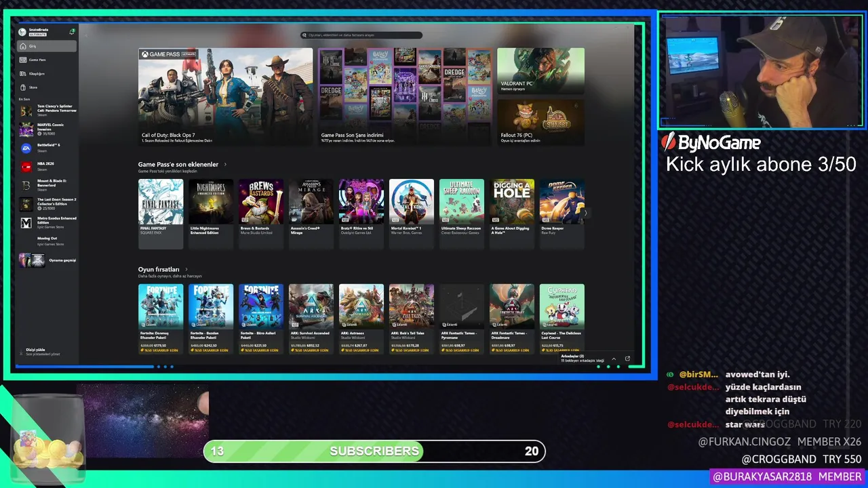
Task: Show more recently added games arrow
Action: click(x=585, y=213)
